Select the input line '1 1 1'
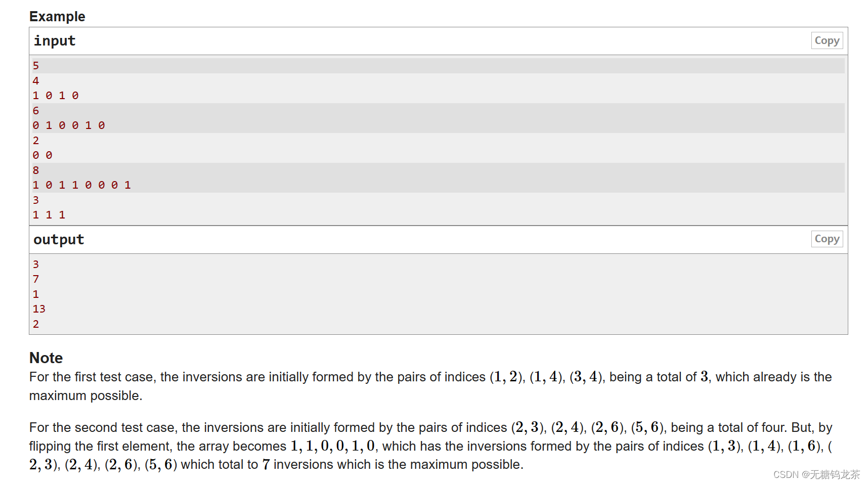Screen dimensions: 868x484 click(x=49, y=214)
